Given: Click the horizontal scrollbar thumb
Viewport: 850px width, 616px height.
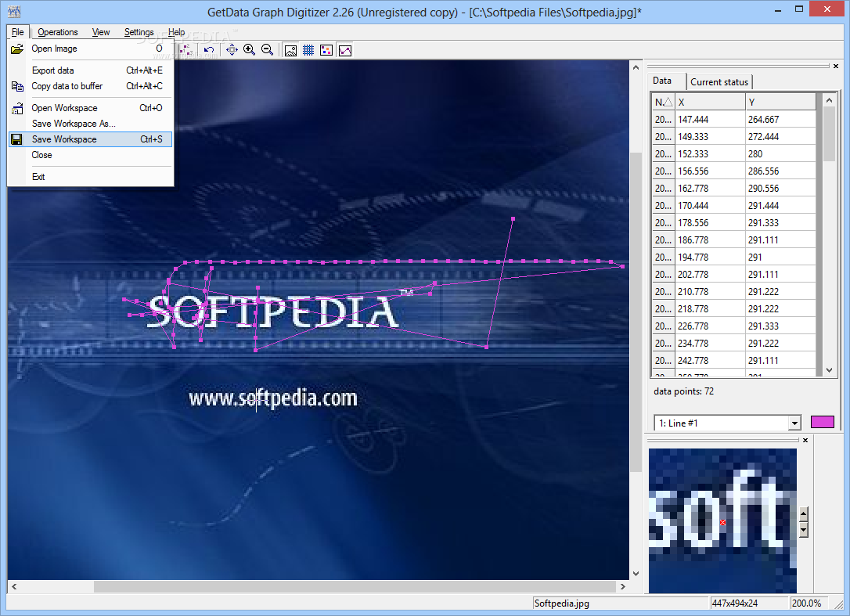Looking at the screenshot, I should 354,587.
